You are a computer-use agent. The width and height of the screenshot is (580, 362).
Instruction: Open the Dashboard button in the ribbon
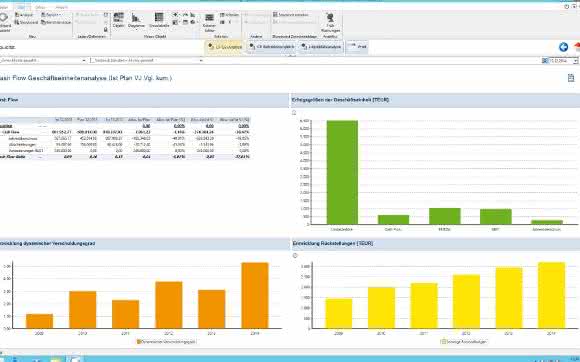pos(4,22)
